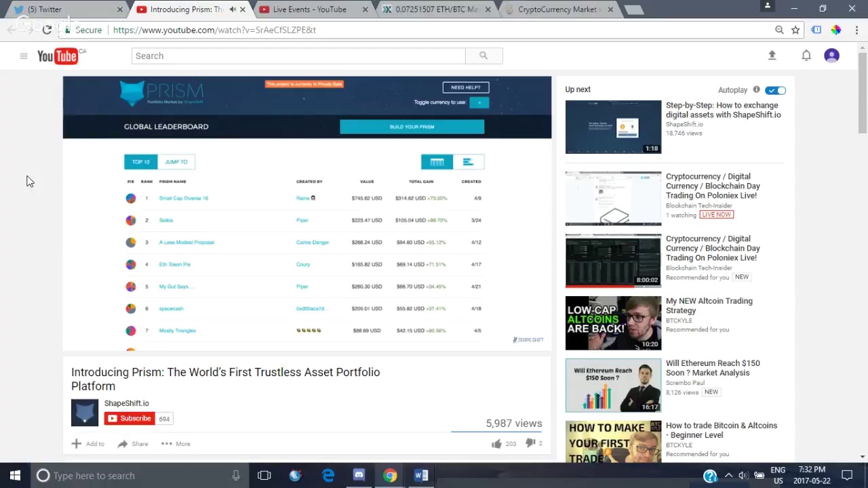
Task: Subscribe to ShapeShift.io
Action: coord(130,419)
